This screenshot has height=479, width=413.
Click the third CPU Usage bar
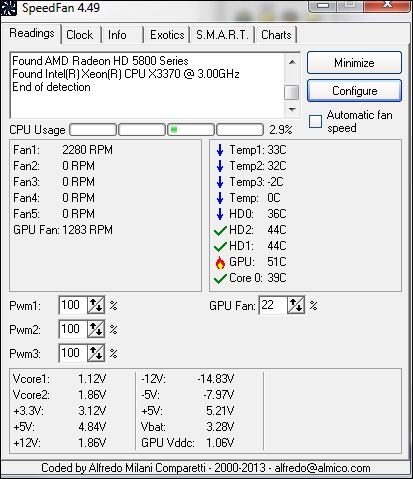tap(191, 130)
